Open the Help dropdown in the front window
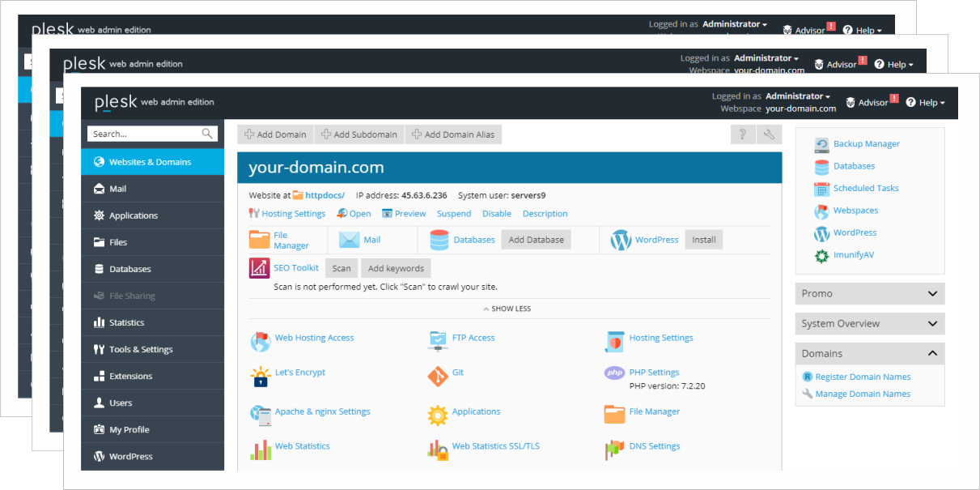 click(926, 103)
